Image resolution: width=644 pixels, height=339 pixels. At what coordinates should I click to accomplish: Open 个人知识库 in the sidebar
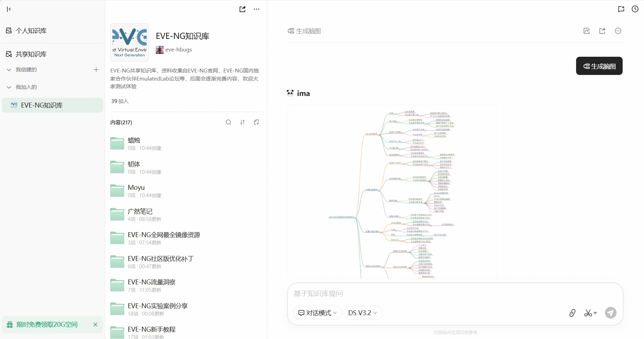tap(31, 31)
